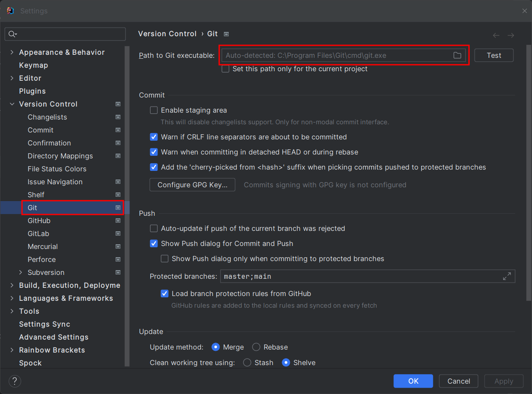532x394 pixels.
Task: Expand the Subversion subsection
Action: point(20,272)
